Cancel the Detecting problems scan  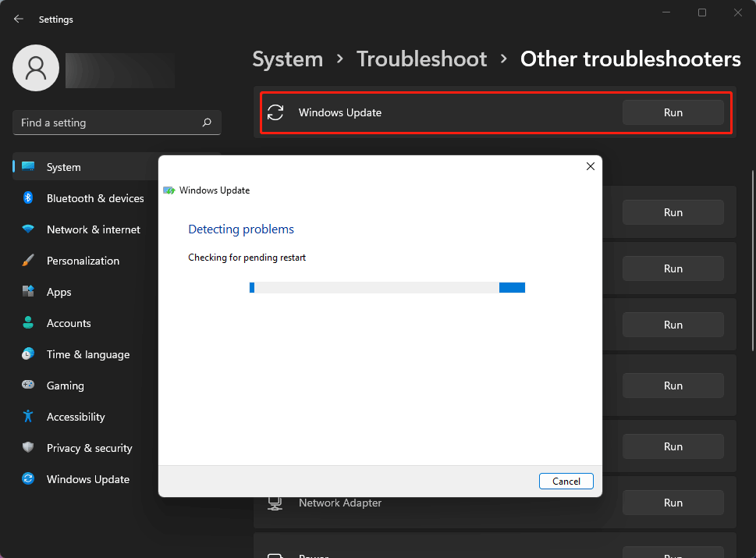[x=566, y=481]
